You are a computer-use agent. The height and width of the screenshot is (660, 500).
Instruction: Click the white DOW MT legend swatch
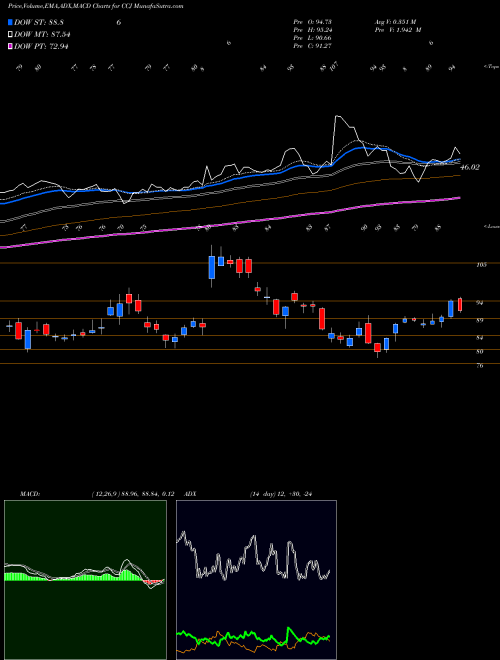click(x=11, y=35)
